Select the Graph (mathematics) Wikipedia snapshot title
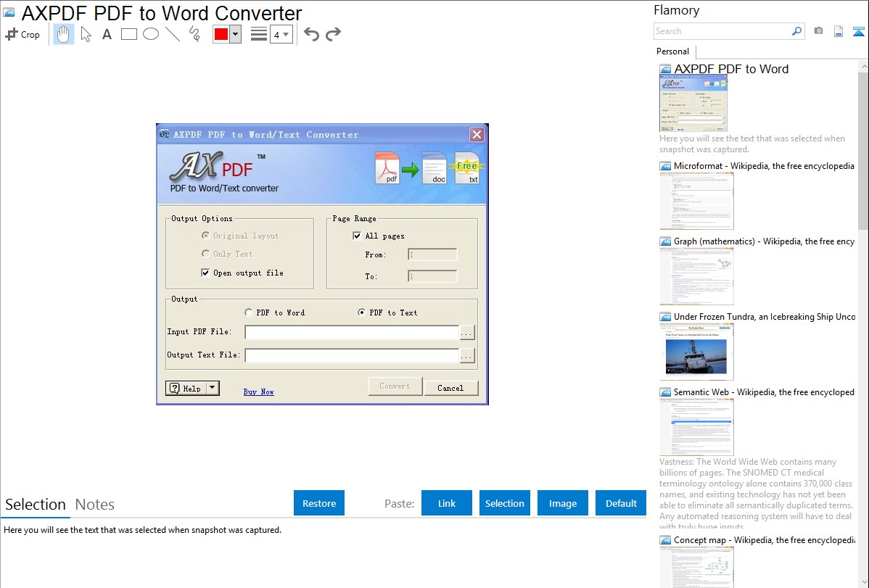Image resolution: width=869 pixels, height=588 pixels. (764, 241)
